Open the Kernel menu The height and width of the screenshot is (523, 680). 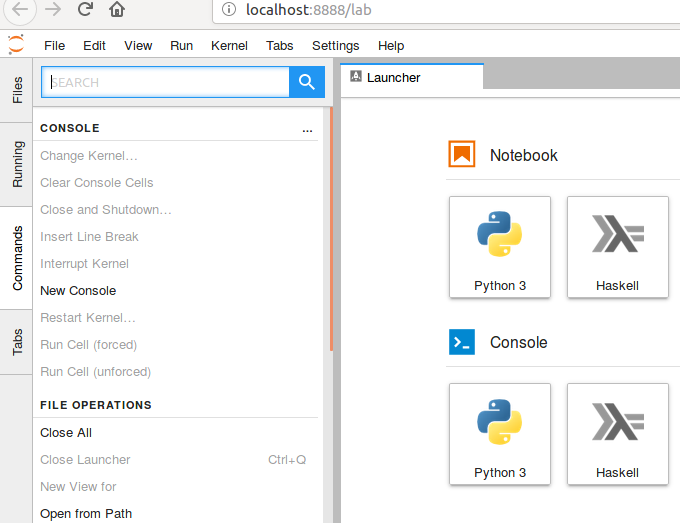(229, 46)
